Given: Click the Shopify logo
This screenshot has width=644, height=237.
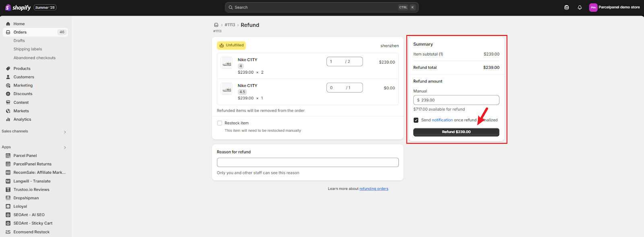Looking at the screenshot, I should (18, 7).
